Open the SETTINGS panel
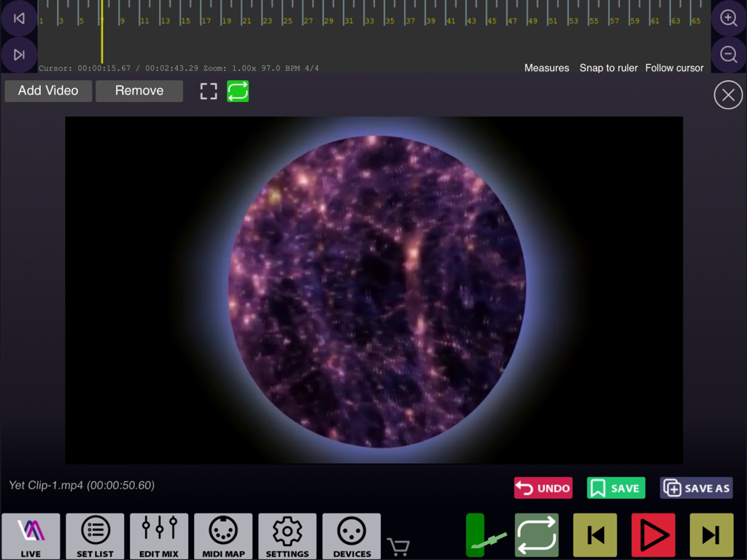747x560 pixels. point(287,535)
